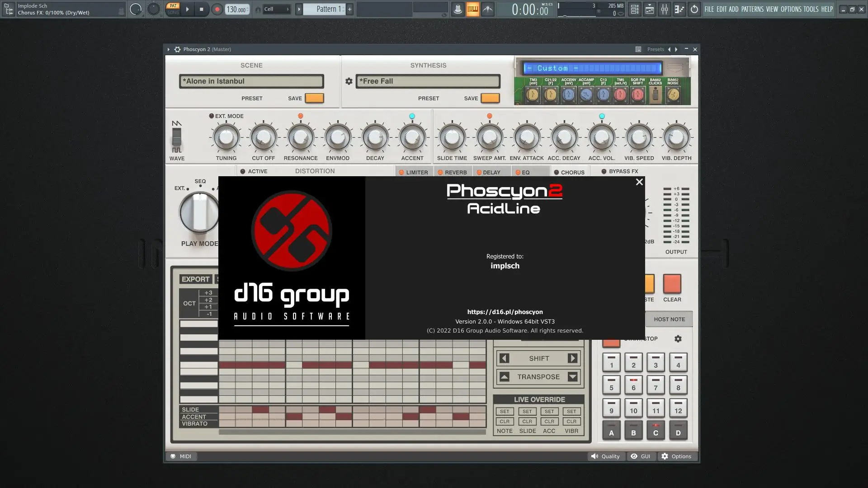
Task: Toggle EXT. MODE indicator
Action: point(211,116)
